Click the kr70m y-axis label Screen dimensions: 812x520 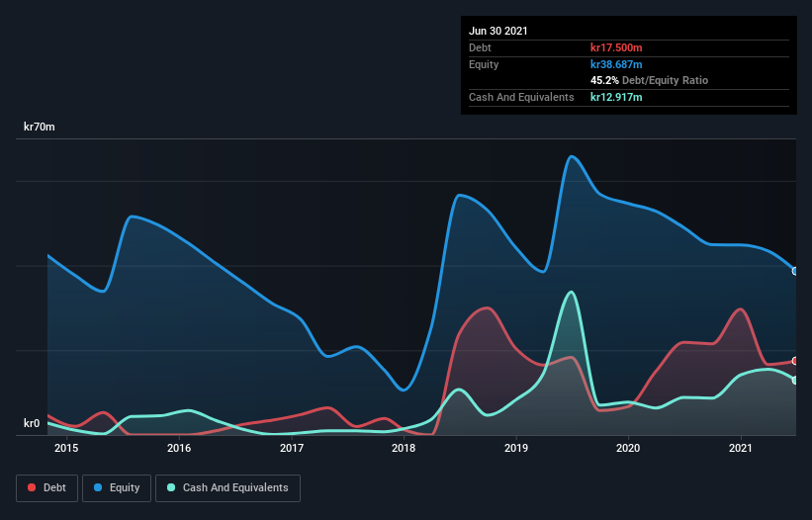(x=40, y=127)
